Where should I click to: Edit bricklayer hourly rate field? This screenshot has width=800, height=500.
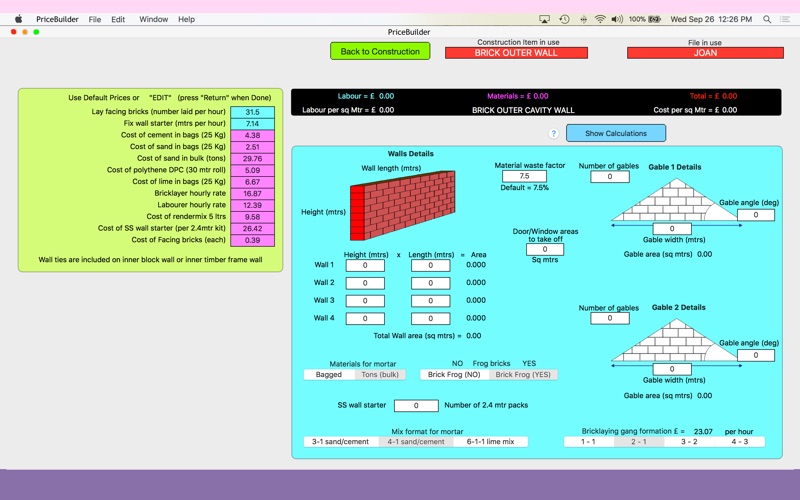pos(253,194)
